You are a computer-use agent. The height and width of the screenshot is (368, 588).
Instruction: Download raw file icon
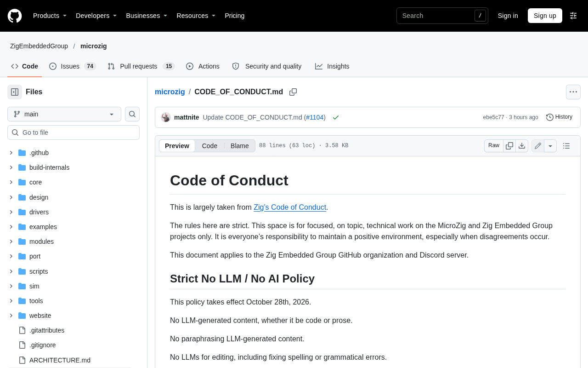tap(522, 146)
